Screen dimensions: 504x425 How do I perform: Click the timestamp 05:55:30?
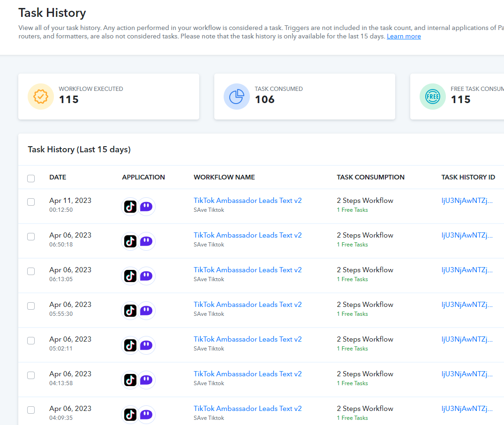click(x=61, y=314)
